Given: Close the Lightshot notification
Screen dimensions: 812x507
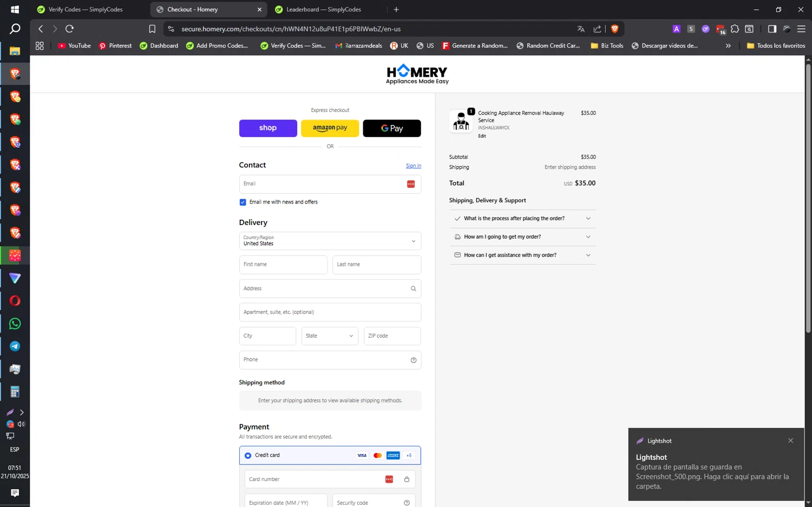Looking at the screenshot, I should tap(790, 441).
